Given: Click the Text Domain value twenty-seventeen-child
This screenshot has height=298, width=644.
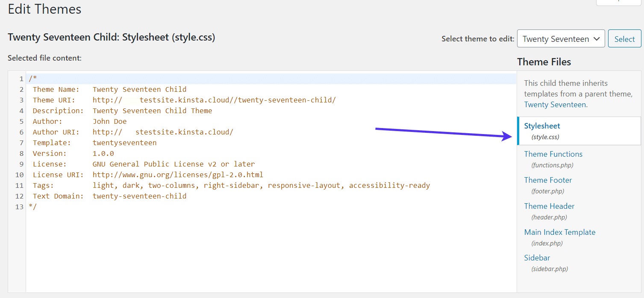Looking at the screenshot, I should pos(140,196).
